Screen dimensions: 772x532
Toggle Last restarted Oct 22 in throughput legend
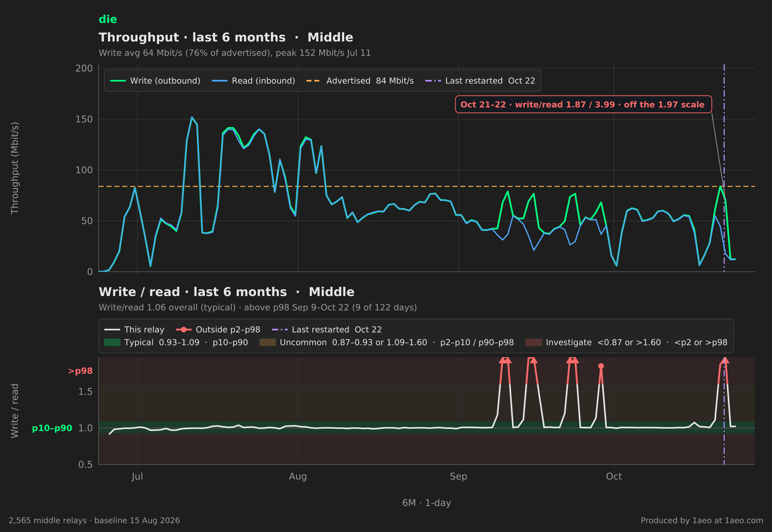(x=480, y=81)
